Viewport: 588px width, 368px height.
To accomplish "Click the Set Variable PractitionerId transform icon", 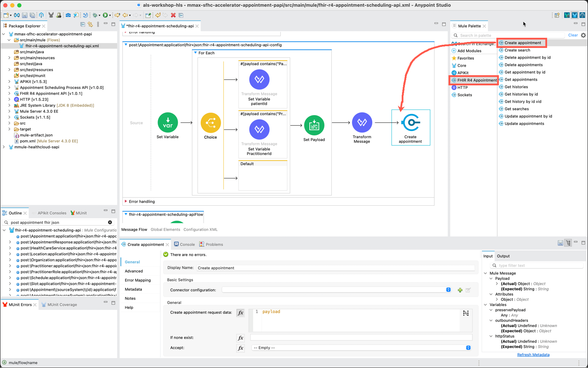I will pos(259,129).
